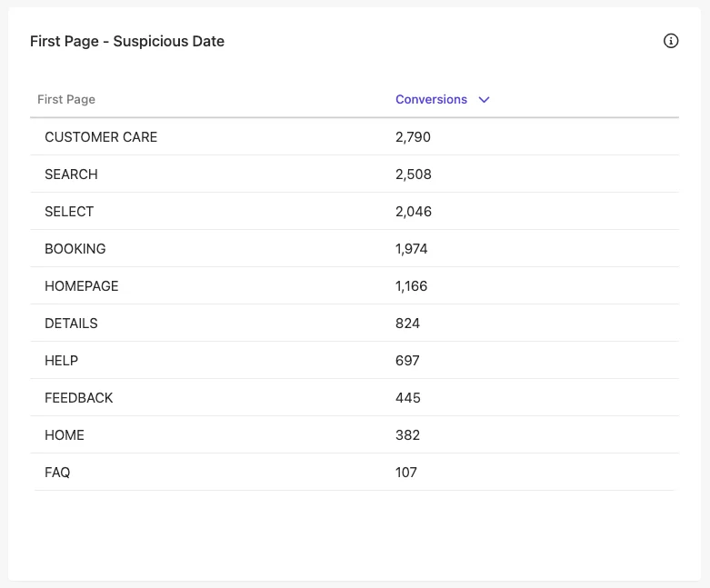This screenshot has width=710, height=588.
Task: Click the 2,508 conversions value
Action: [414, 174]
